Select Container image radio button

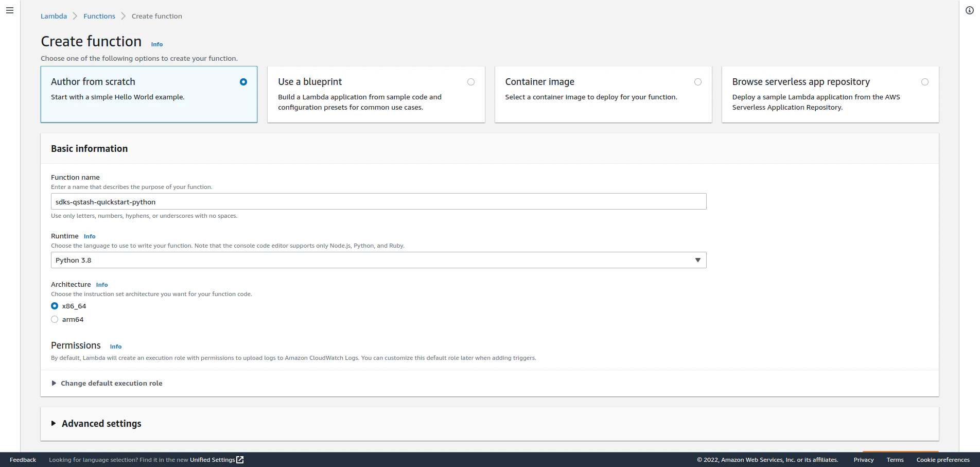[x=698, y=82]
